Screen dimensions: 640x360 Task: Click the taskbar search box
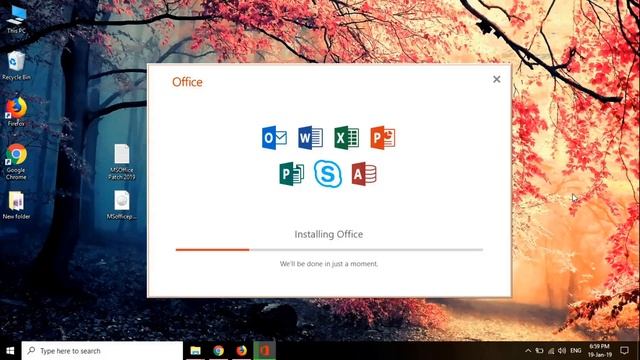(x=102, y=351)
